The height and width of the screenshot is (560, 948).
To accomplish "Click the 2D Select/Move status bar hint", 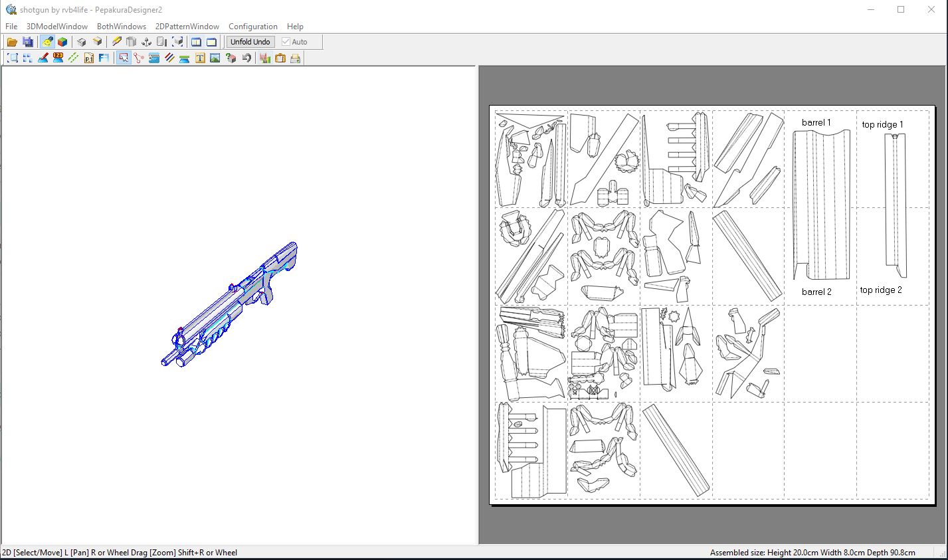I will pos(120,553).
